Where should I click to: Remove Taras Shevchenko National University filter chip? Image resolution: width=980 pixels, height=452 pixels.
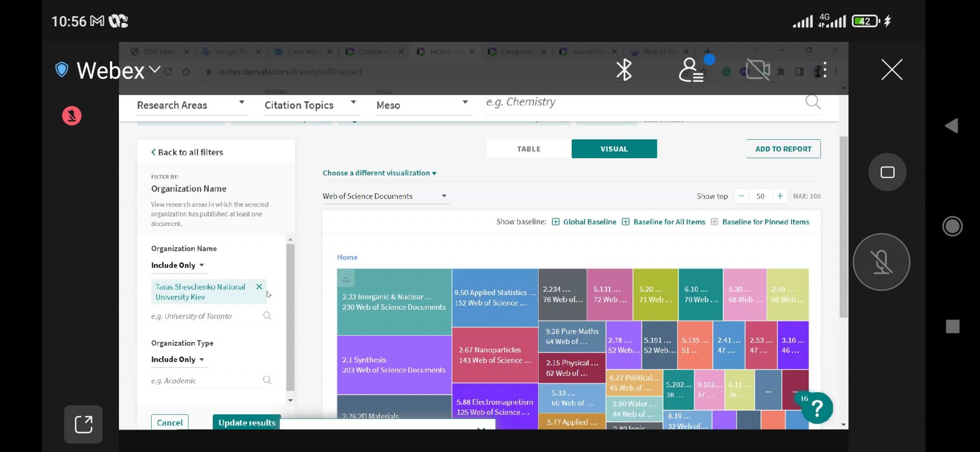coord(259,287)
